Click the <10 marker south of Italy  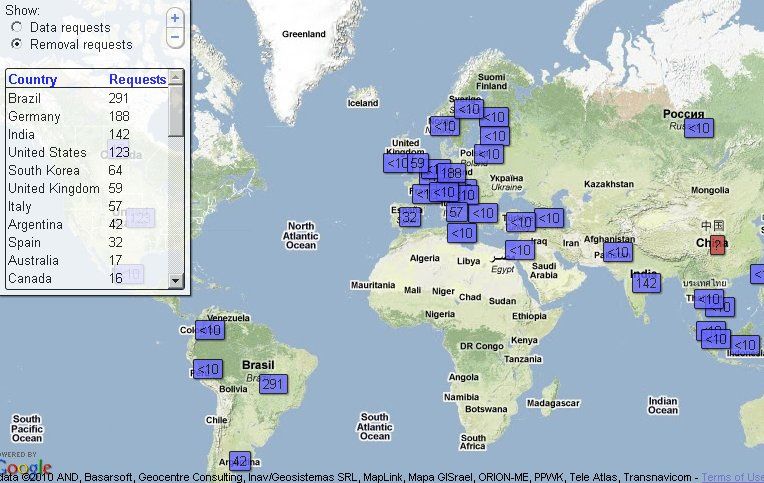[462, 233]
